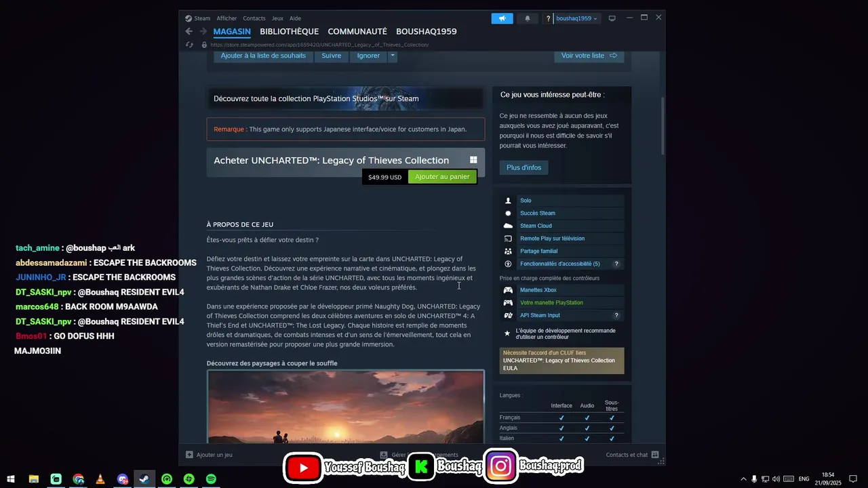Click the Solo person icon
868x488 pixels.
[x=508, y=201]
